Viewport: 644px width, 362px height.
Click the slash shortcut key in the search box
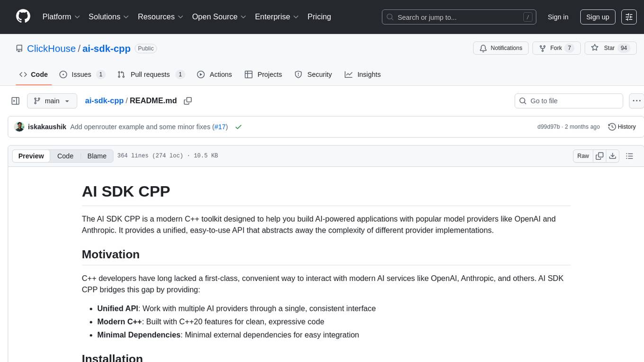(x=528, y=17)
